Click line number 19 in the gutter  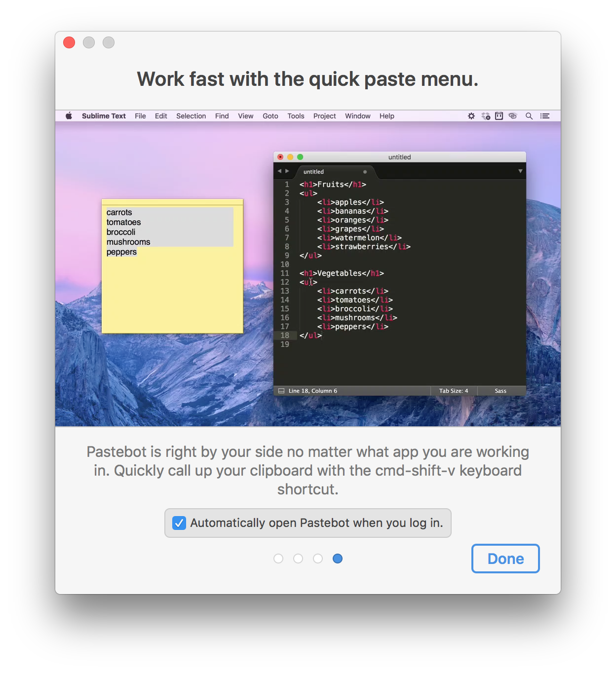tap(285, 344)
